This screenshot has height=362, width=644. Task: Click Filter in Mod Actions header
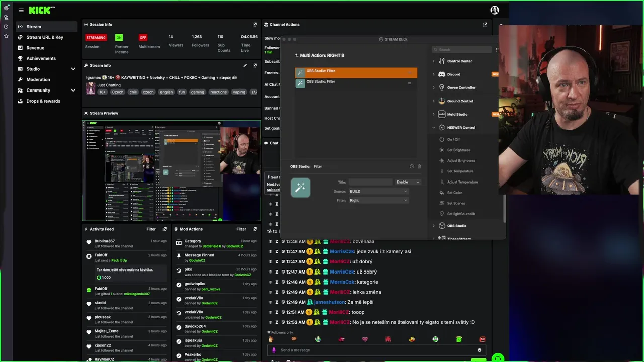click(x=241, y=229)
